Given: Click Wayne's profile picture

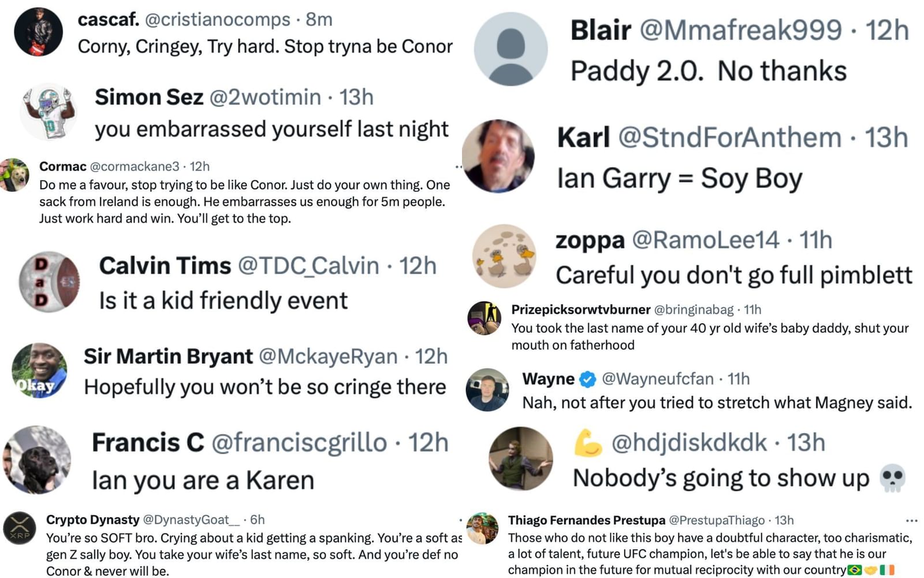Looking at the screenshot, I should pyautogui.click(x=487, y=389).
